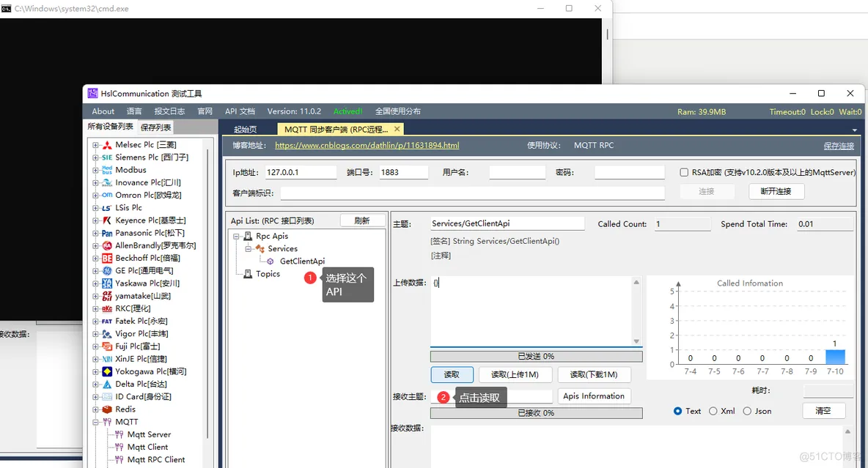Click the LSis Plc icon
868x468 pixels.
pos(107,208)
